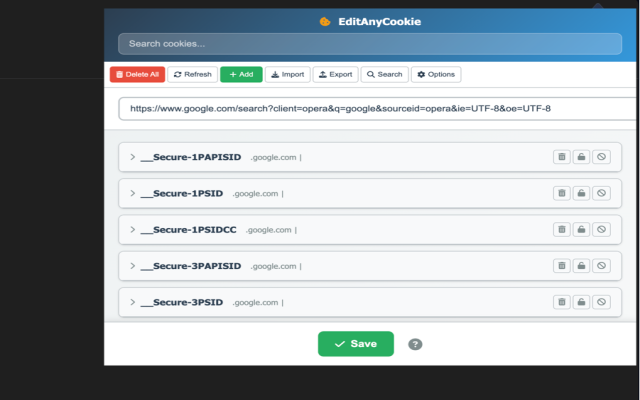This screenshot has width=640, height=400.
Task: Click the google.com URL field
Action: 378,109
